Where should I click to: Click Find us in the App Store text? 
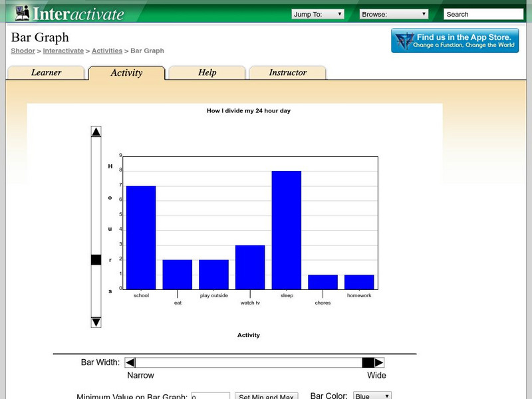[464, 37]
